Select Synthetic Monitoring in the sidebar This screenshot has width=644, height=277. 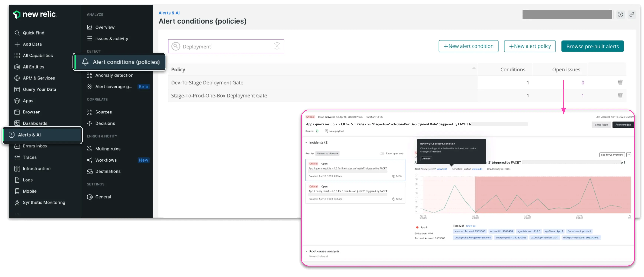(x=44, y=203)
